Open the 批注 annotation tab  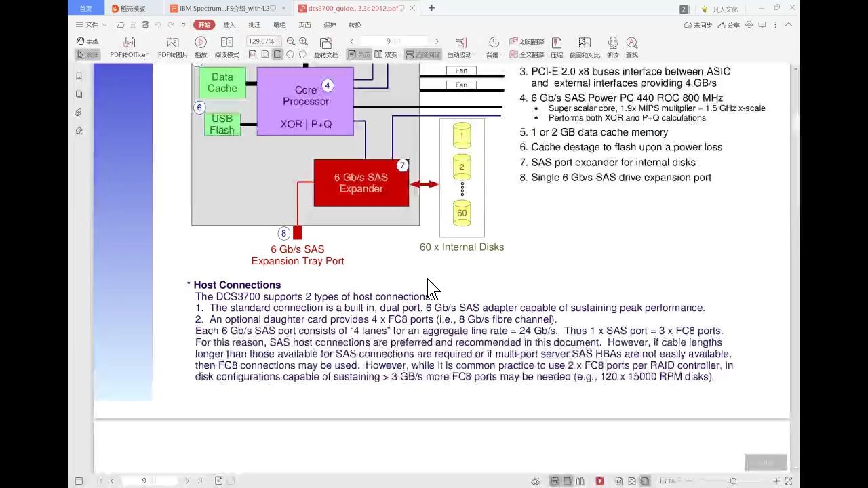254,24
